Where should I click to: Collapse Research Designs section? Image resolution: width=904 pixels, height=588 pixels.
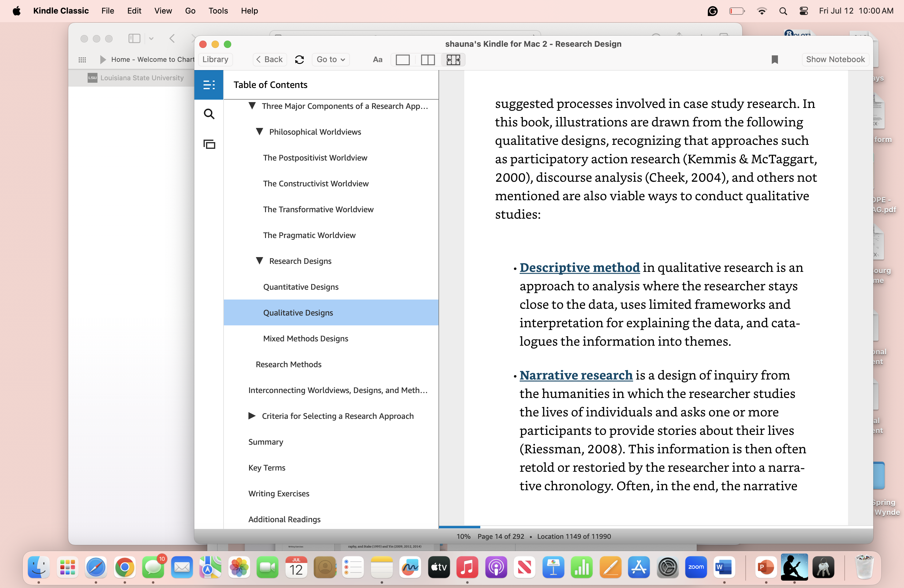(260, 260)
